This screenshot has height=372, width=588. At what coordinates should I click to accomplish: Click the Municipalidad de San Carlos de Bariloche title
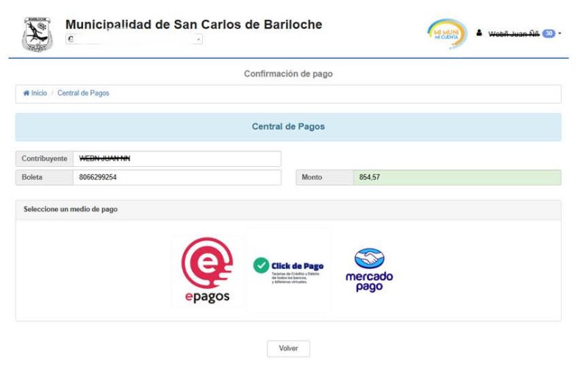[194, 25]
